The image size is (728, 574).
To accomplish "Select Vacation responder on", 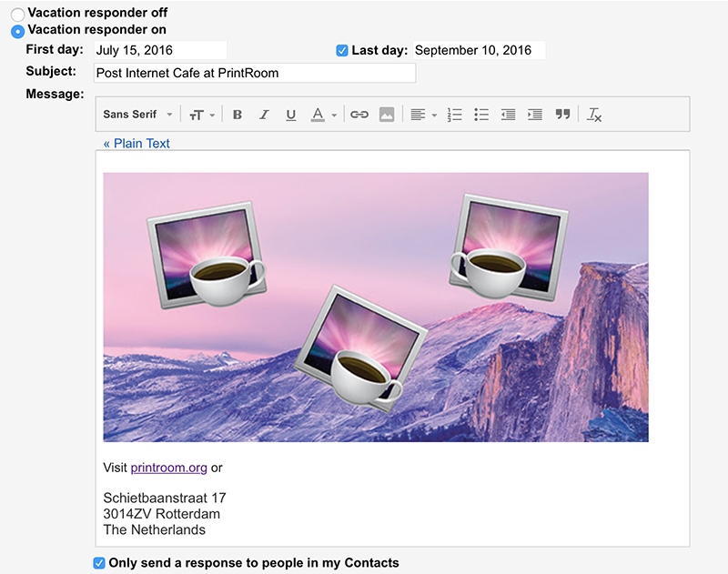I will click(x=18, y=31).
